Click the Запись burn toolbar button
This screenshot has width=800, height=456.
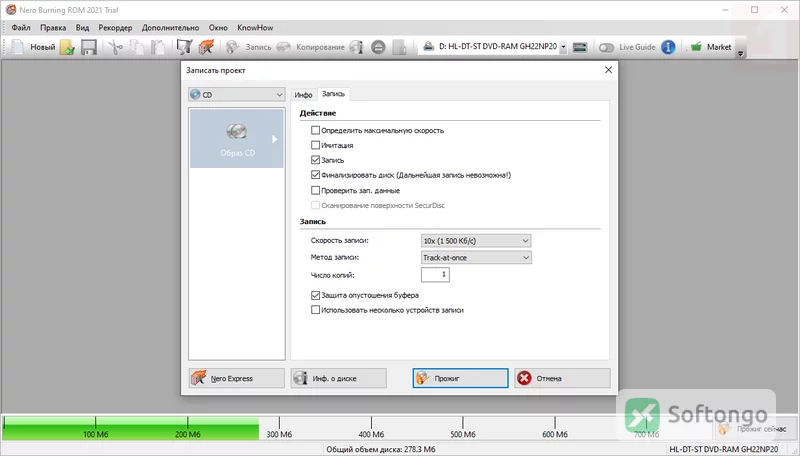249,47
